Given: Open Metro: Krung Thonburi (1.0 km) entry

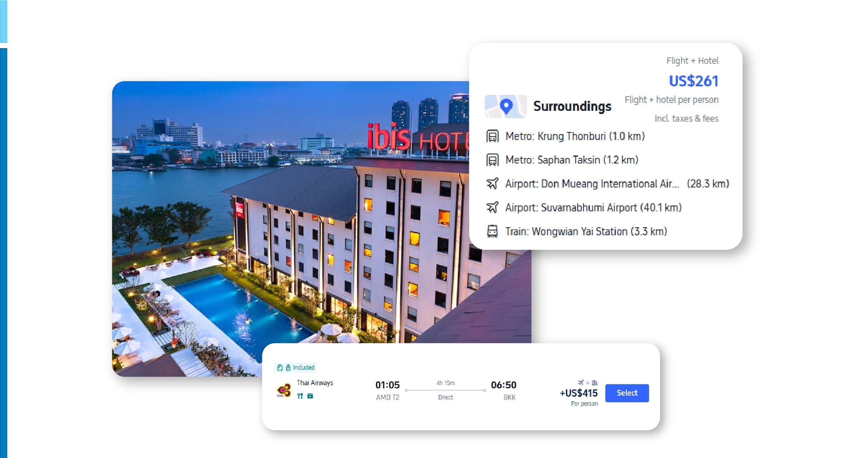Looking at the screenshot, I should click(x=575, y=136).
